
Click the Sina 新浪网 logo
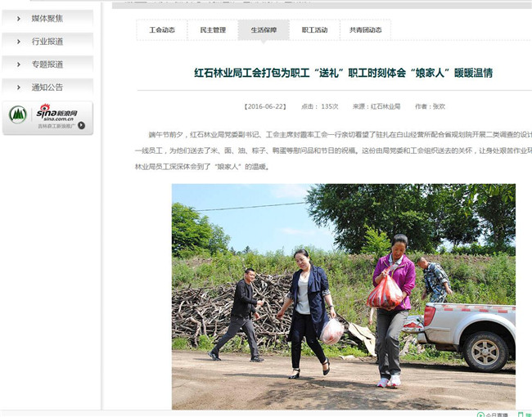56,112
